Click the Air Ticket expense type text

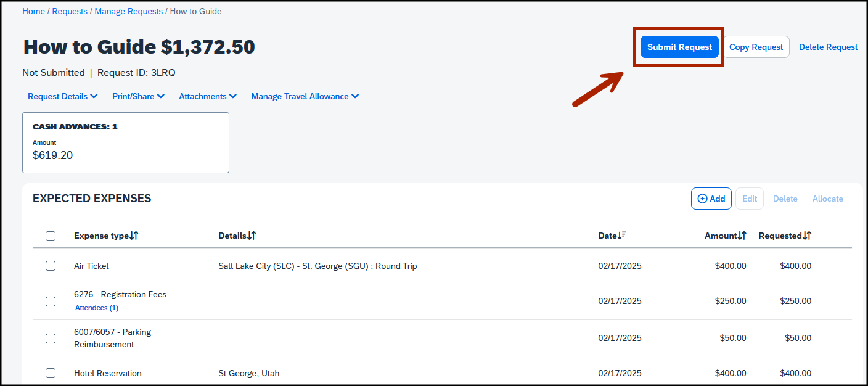(91, 266)
